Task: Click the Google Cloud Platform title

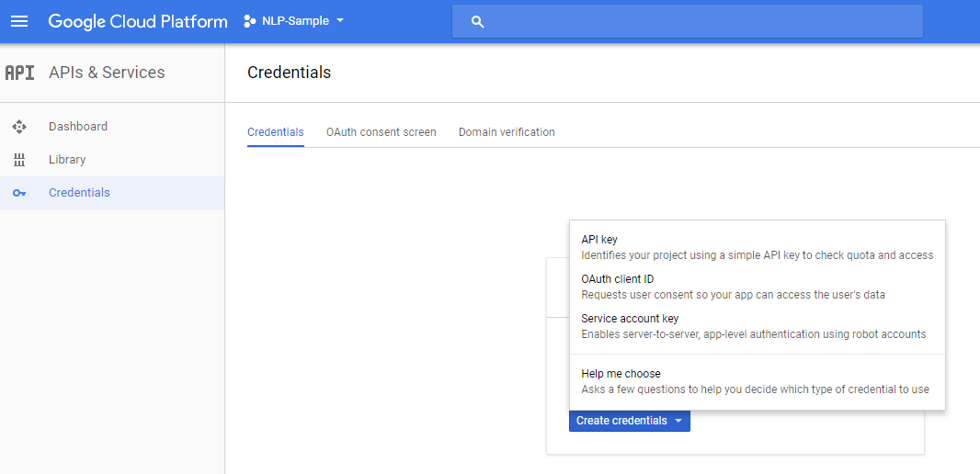Action: (138, 21)
